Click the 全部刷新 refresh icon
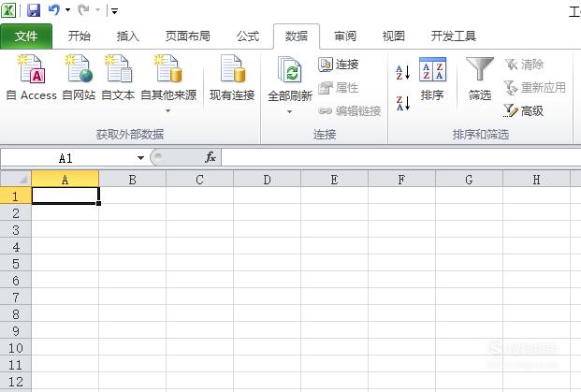Viewport: 581px width, 392px height. [289, 69]
